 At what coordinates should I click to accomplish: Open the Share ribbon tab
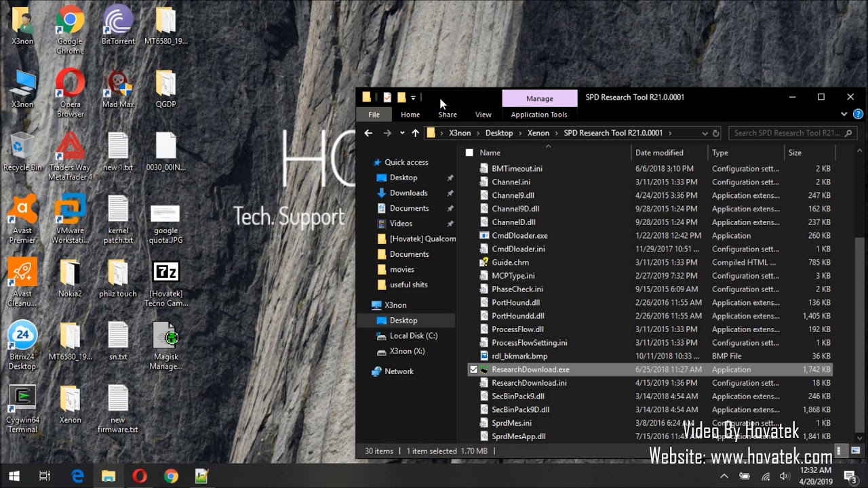(x=448, y=115)
